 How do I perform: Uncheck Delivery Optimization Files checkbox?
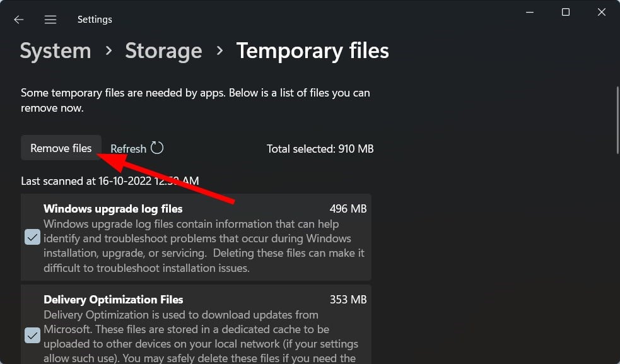click(x=32, y=336)
